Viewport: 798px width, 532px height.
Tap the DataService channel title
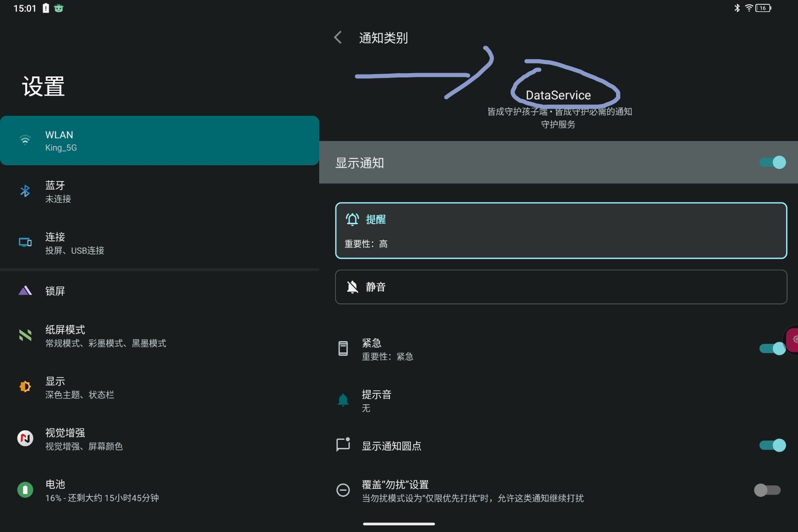click(558, 95)
